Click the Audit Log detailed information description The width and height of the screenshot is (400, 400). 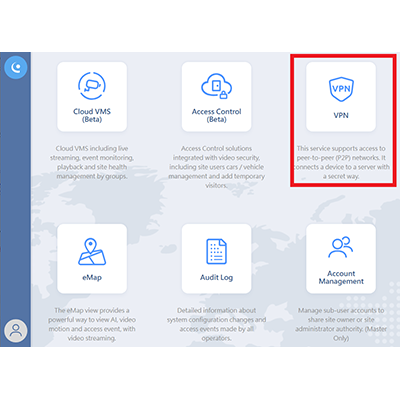click(x=216, y=324)
